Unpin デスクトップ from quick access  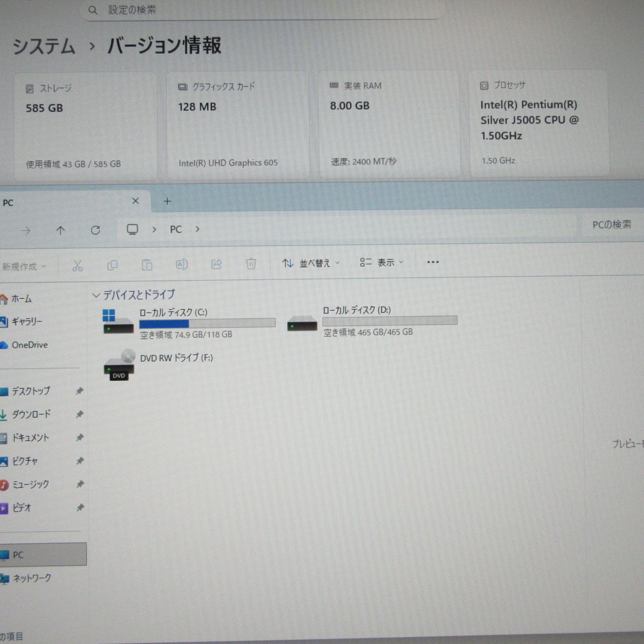point(80,391)
